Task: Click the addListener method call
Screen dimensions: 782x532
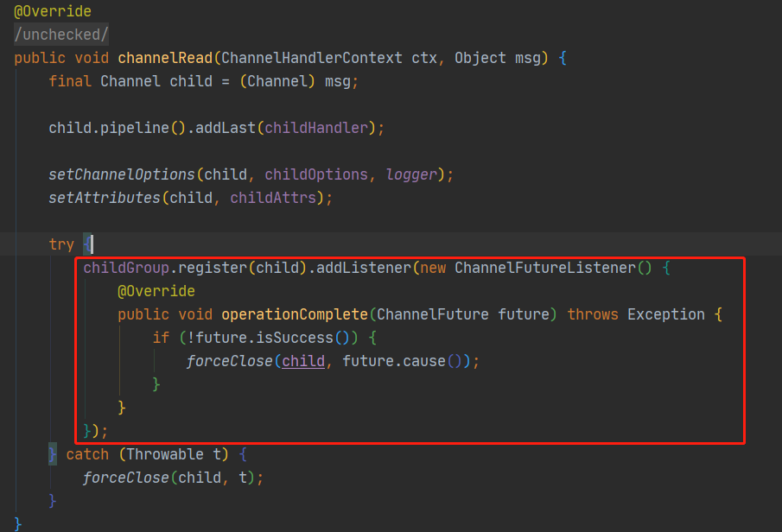Action: [364, 268]
